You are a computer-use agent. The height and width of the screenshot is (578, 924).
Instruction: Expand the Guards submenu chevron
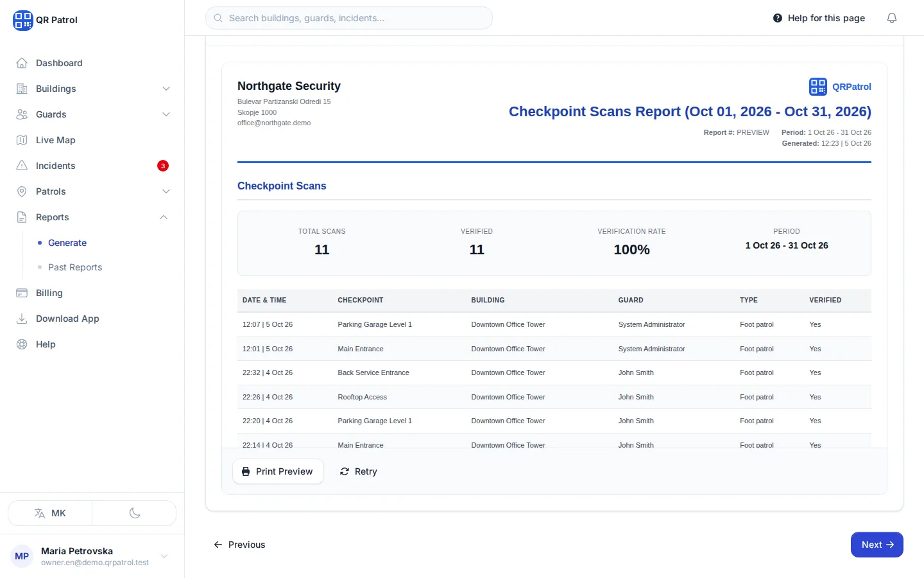click(x=166, y=114)
